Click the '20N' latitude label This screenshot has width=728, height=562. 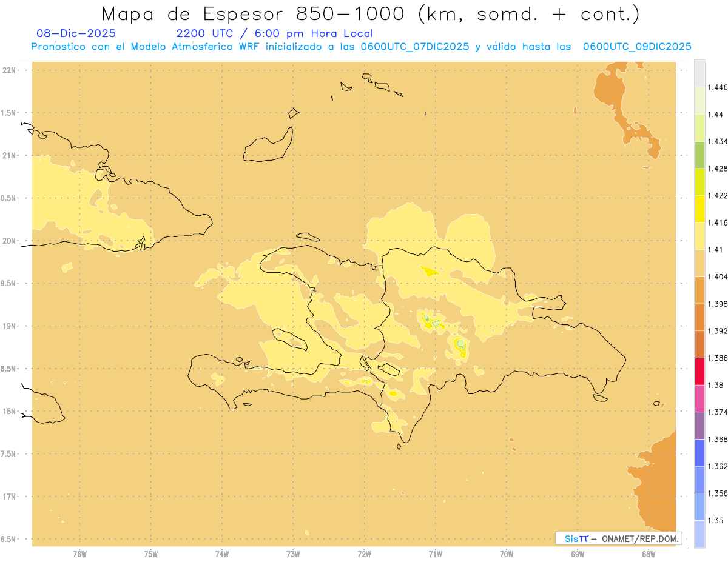click(10, 241)
